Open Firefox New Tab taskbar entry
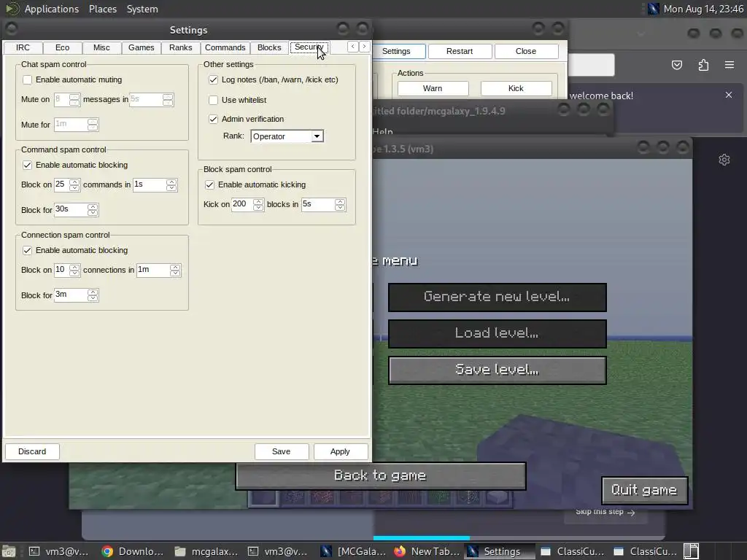This screenshot has width=747, height=560. (427, 551)
